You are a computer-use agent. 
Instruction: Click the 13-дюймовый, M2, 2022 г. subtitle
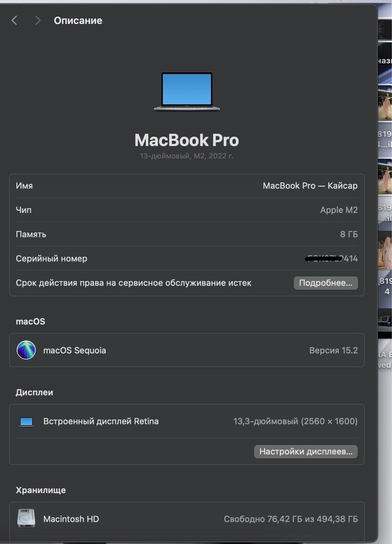pyautogui.click(x=186, y=156)
